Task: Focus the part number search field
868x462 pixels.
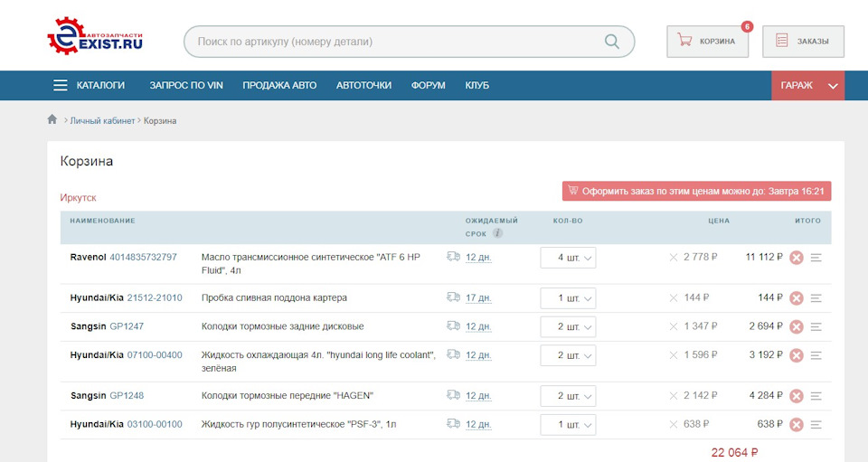Action: coord(409,42)
